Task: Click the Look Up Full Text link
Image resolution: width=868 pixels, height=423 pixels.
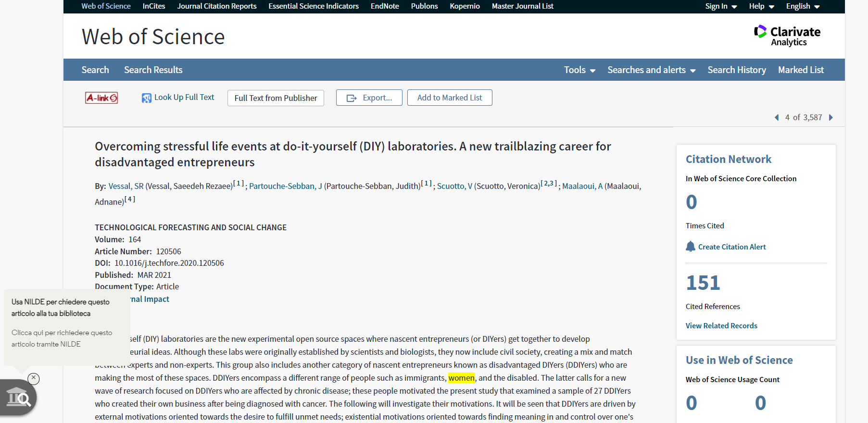Action: pos(184,97)
